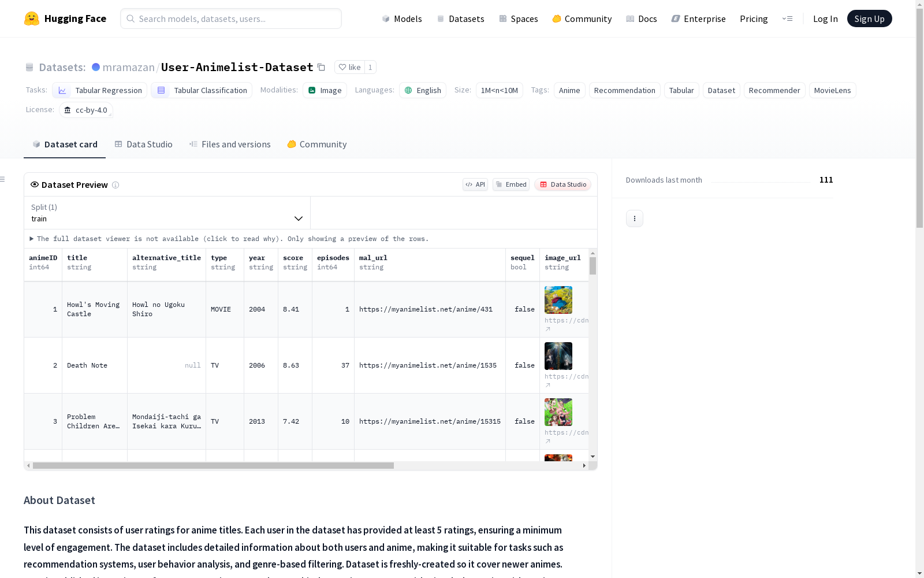Viewport: 924px width, 578px height.
Task: Click the cell Howl no Ugoku Shiro
Action: tap(166, 309)
